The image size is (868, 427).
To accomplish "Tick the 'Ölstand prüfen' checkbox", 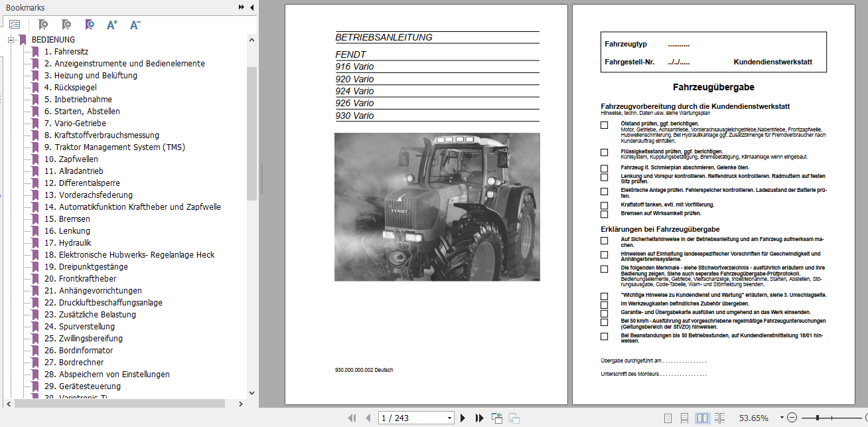I will coord(604,125).
